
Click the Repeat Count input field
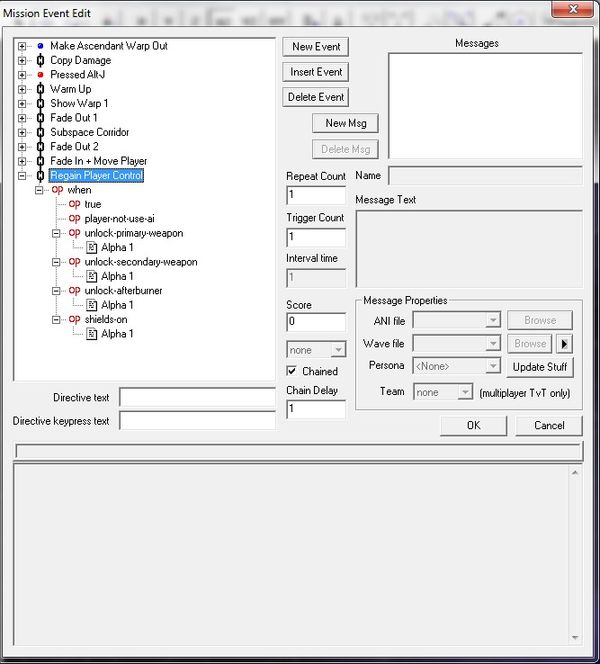315,195
